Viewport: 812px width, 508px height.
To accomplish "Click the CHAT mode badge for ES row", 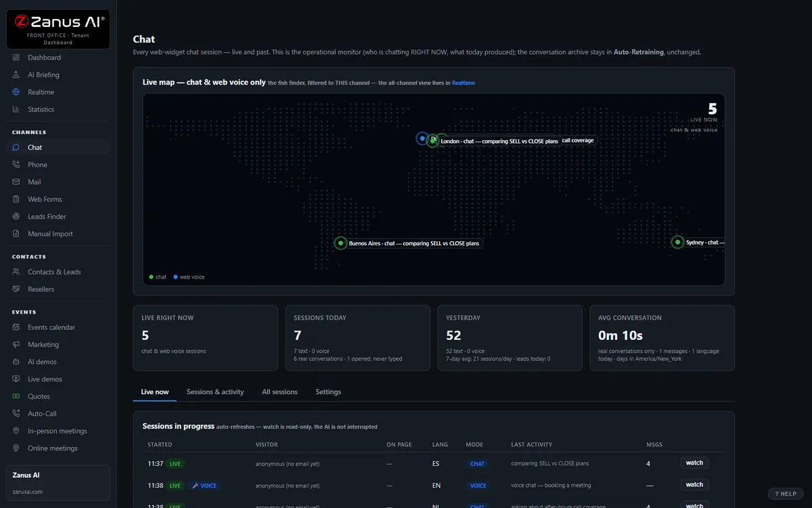I will tap(477, 464).
